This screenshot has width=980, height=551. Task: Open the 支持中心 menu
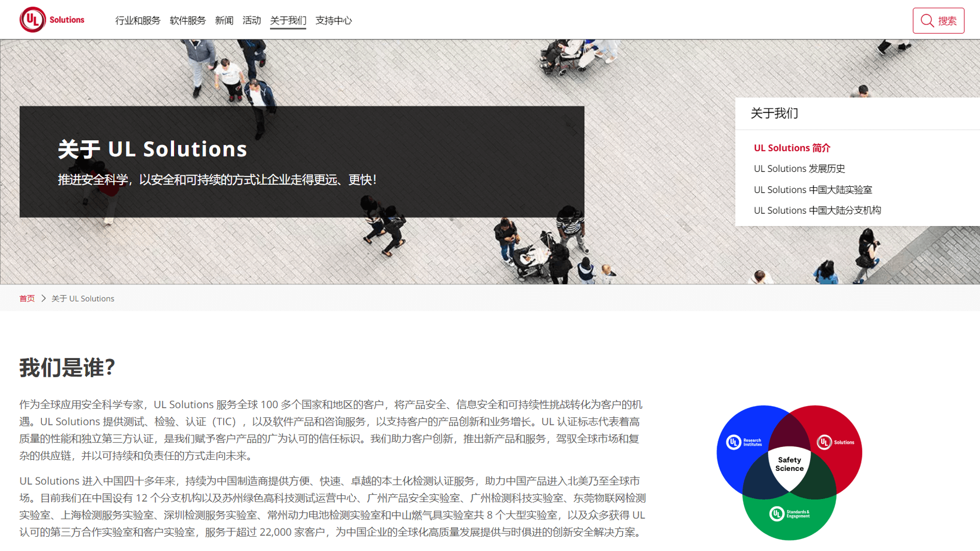(334, 20)
